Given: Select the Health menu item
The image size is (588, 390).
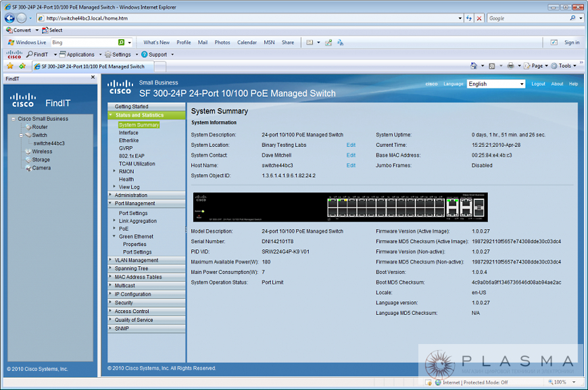Looking at the screenshot, I should click(126, 179).
